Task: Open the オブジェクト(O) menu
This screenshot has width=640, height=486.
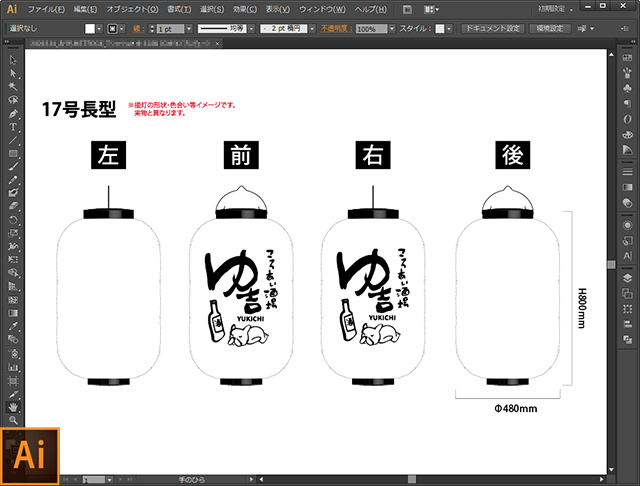Action: pyautogui.click(x=132, y=9)
